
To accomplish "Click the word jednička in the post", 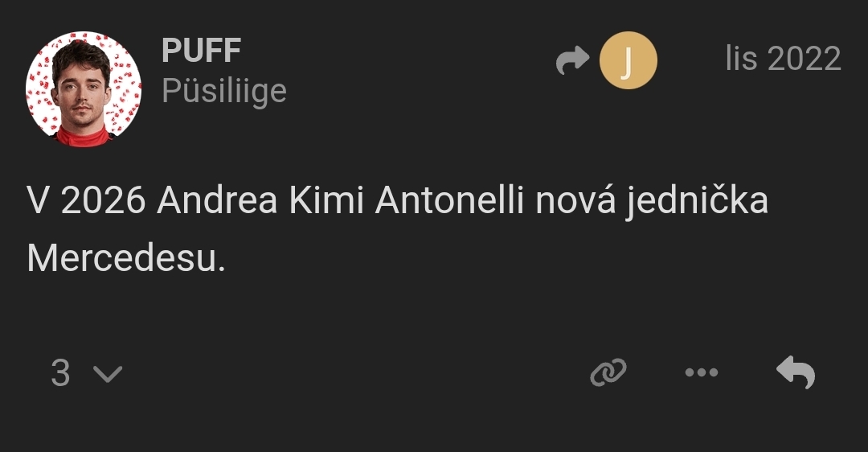I will [x=697, y=201].
